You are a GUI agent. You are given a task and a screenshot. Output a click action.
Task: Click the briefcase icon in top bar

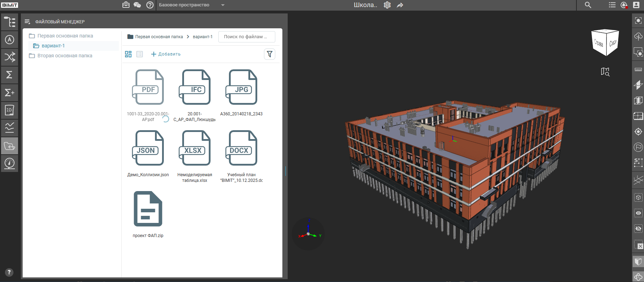[x=126, y=5]
